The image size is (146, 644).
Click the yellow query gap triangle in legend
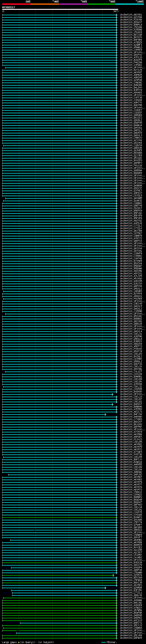(19, 642)
